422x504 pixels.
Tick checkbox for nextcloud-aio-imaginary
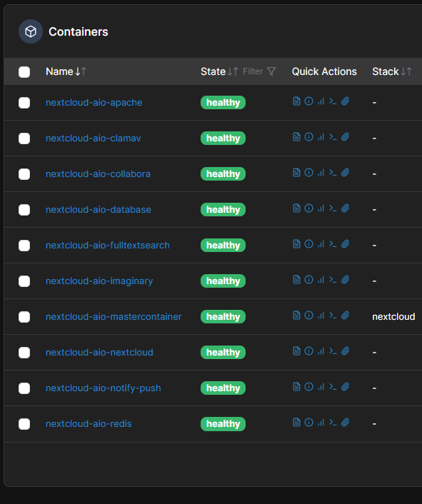click(24, 281)
